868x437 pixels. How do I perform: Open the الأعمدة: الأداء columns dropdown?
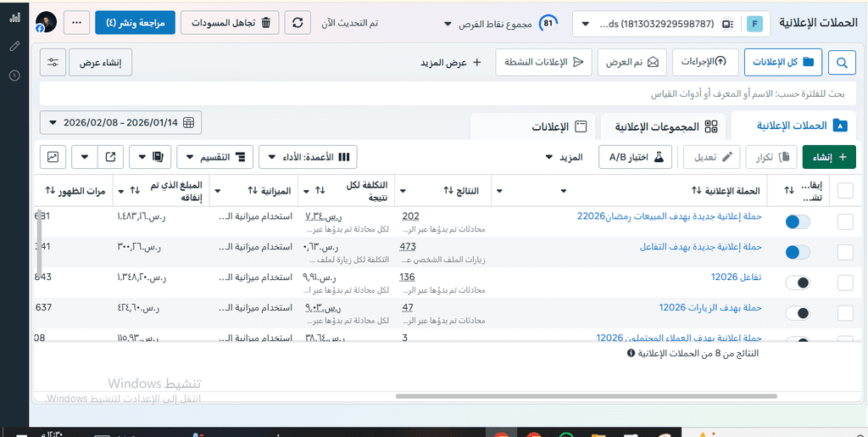308,157
